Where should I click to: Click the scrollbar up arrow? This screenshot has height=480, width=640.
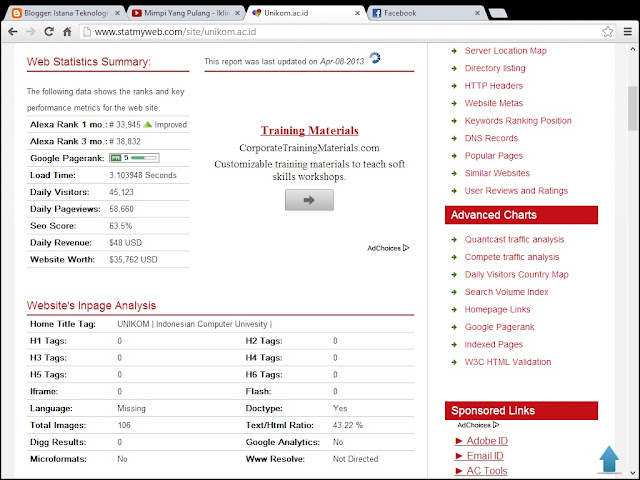pyautogui.click(x=632, y=49)
